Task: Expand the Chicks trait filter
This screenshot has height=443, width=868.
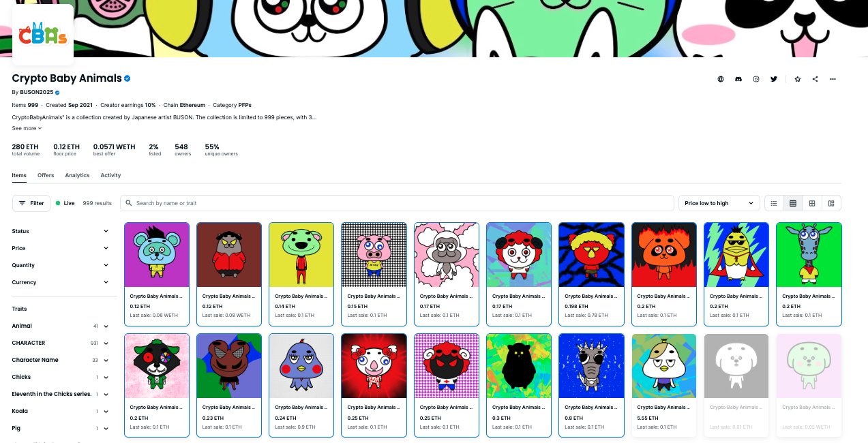Action: coord(61,377)
